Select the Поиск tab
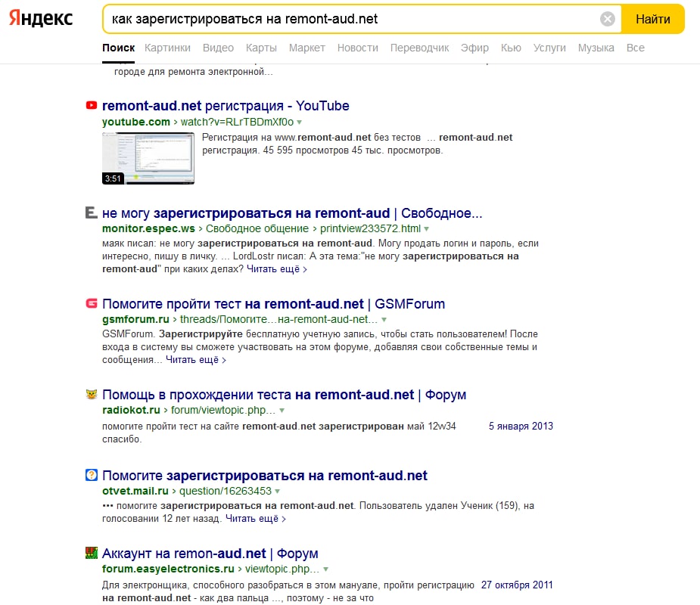This screenshot has width=700, height=605. 118,48
